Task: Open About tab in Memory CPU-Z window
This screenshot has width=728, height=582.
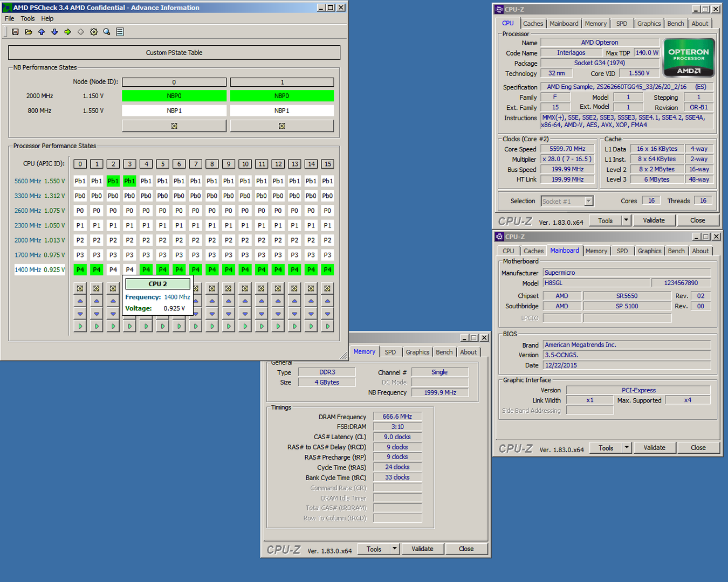Action: pyautogui.click(x=468, y=352)
